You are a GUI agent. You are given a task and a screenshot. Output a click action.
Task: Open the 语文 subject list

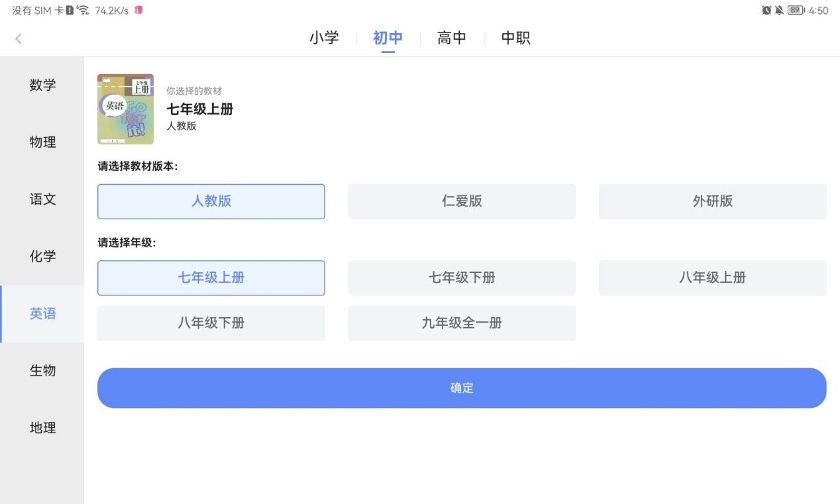click(x=42, y=199)
